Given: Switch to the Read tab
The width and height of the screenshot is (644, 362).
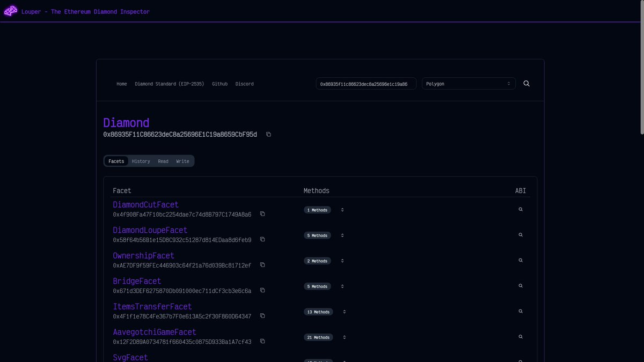Looking at the screenshot, I should coord(163,161).
